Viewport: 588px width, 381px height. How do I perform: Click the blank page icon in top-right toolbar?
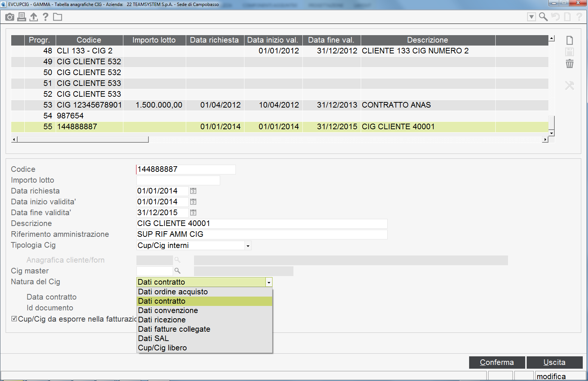coord(567,17)
